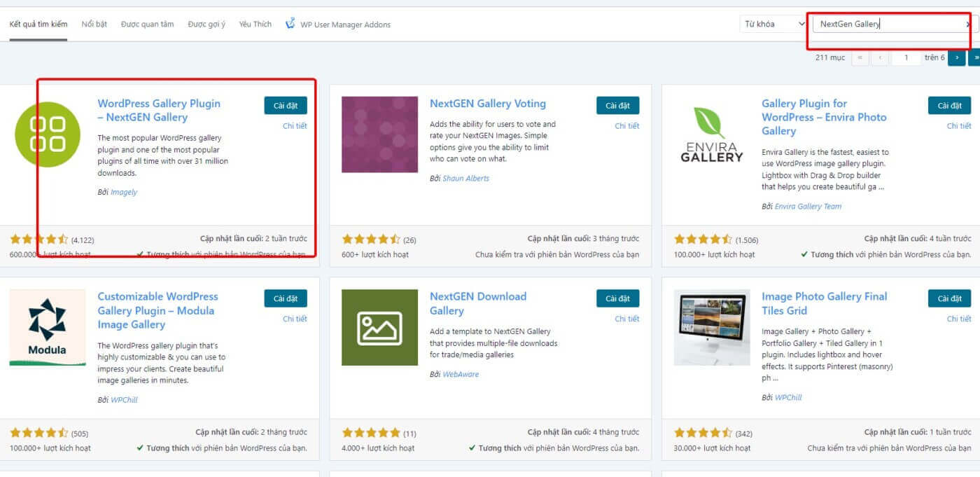Click the current page number field
Viewport: 980px width, 477px height.
click(906, 57)
